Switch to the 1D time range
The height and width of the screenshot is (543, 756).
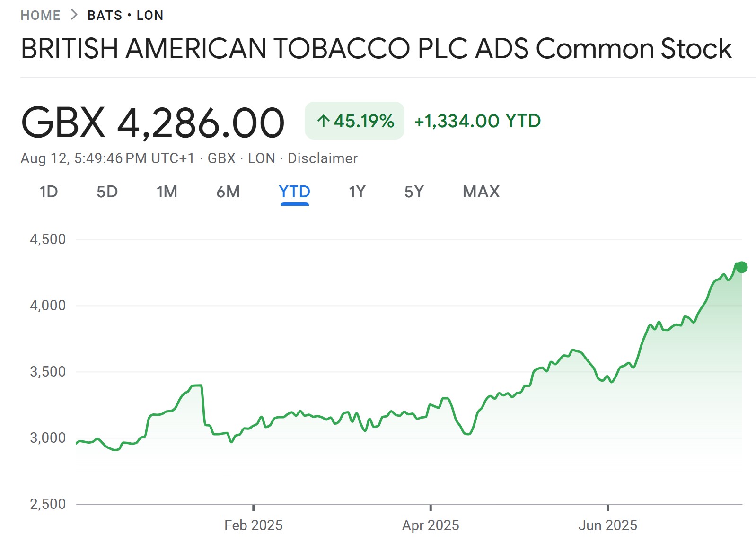49,192
